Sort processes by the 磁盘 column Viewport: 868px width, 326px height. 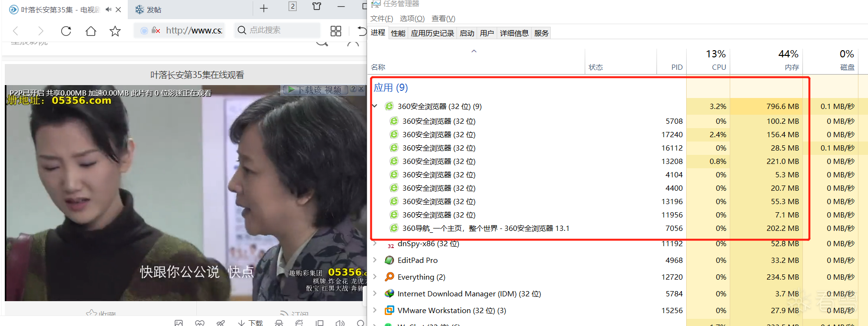[x=831, y=61]
